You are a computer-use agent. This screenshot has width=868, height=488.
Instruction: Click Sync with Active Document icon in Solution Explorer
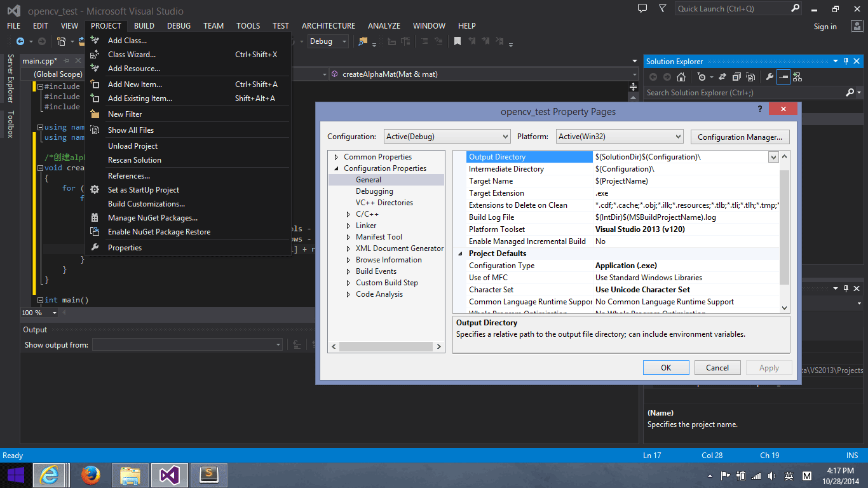click(x=722, y=77)
